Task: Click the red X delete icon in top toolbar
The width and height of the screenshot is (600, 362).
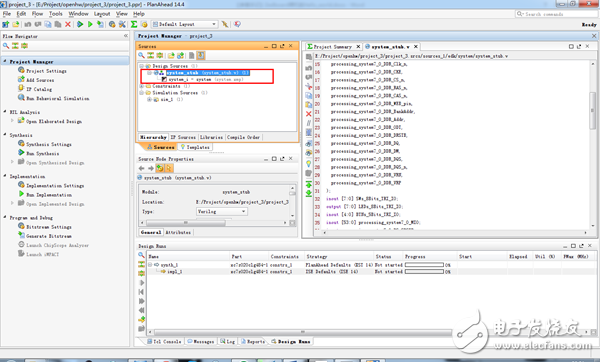Action: [68, 24]
